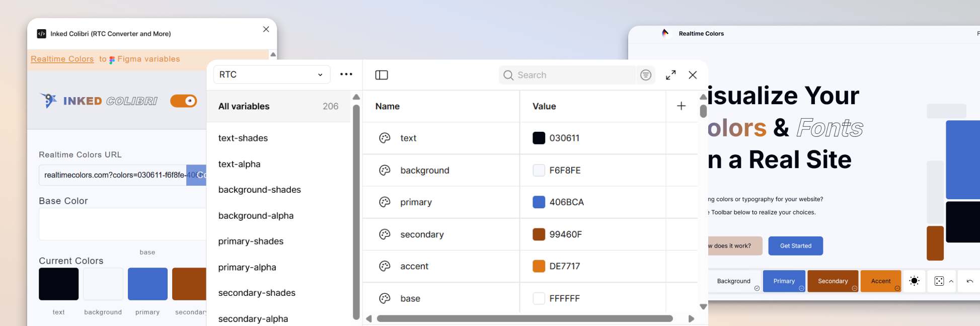This screenshot has width=980, height=326.
Task: Click the undo arrow icon
Action: 969,281
